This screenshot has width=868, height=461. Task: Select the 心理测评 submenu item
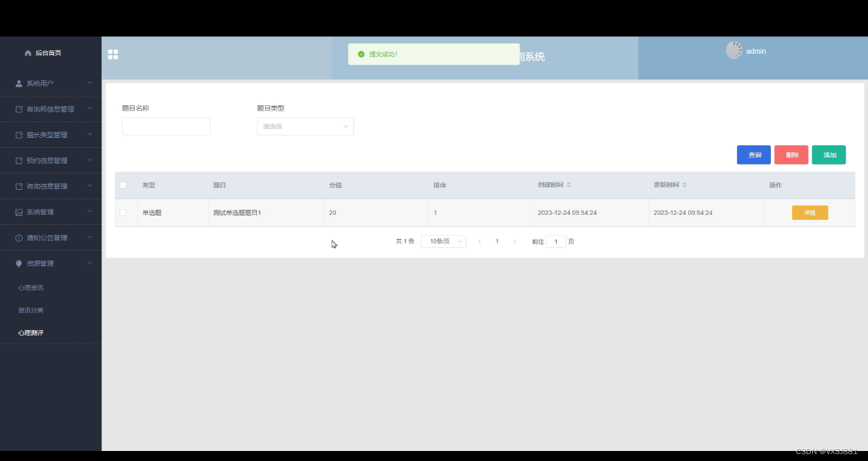pyautogui.click(x=31, y=333)
